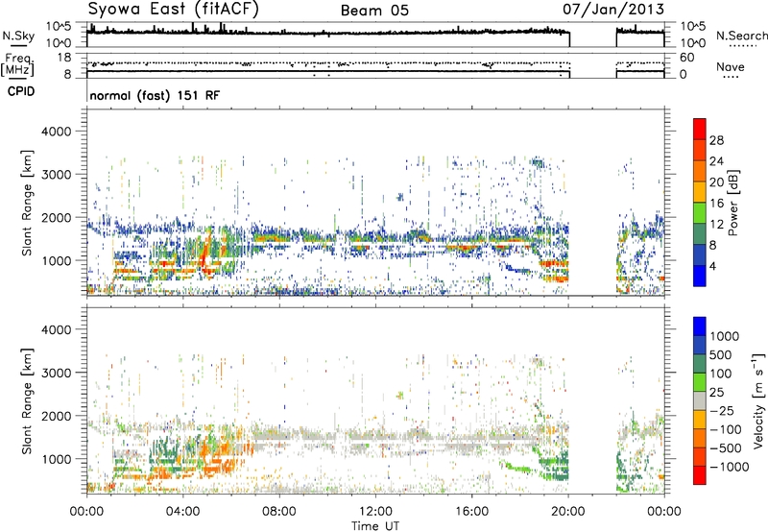Click the "25" label on the velocity scale
This screenshot has width=768, height=532.
716,393
